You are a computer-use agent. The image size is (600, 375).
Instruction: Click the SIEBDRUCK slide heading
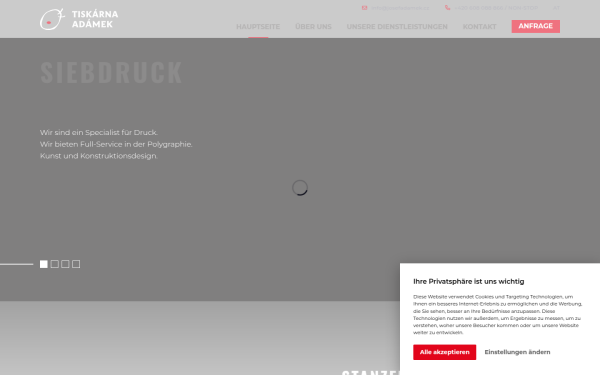click(111, 72)
